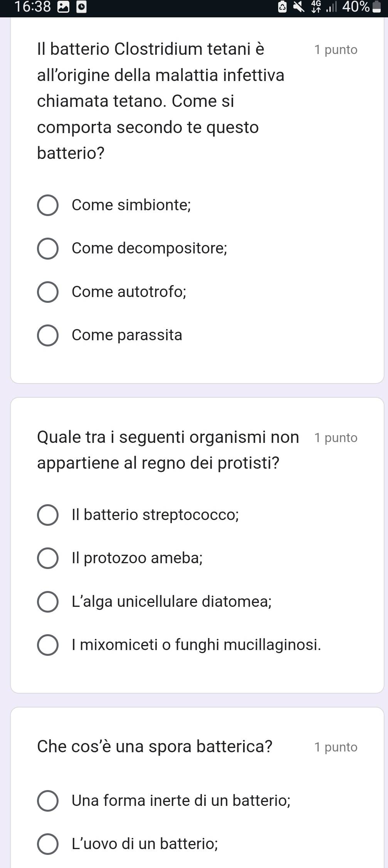Choose 'L'uovo di un batterio' answer
Image resolution: width=388 pixels, height=868 pixels.
click(48, 844)
